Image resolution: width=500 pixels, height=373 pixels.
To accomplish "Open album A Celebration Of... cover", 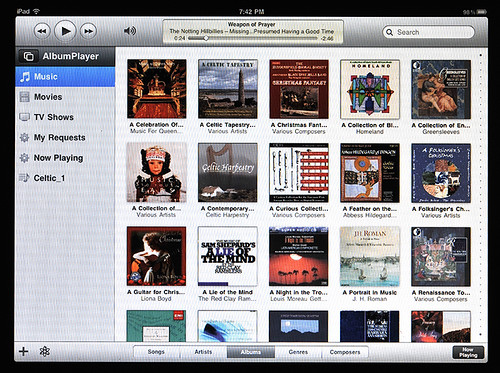I will [156, 89].
